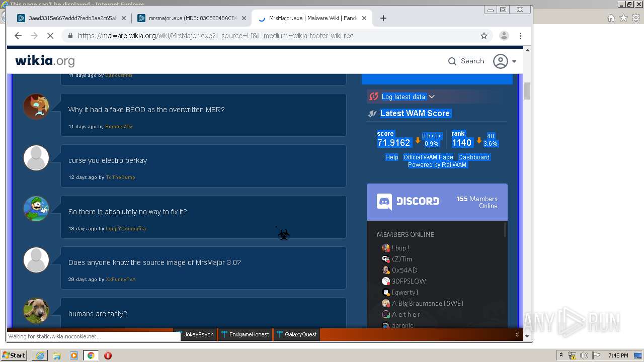Click the 7:45 PM taskbar clock
This screenshot has height=362, width=644.
[618, 355]
